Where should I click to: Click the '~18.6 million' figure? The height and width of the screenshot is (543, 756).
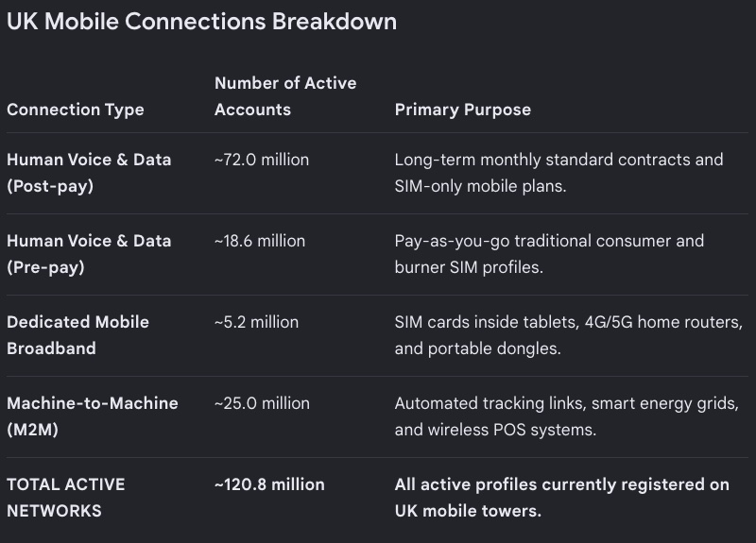[x=260, y=241]
